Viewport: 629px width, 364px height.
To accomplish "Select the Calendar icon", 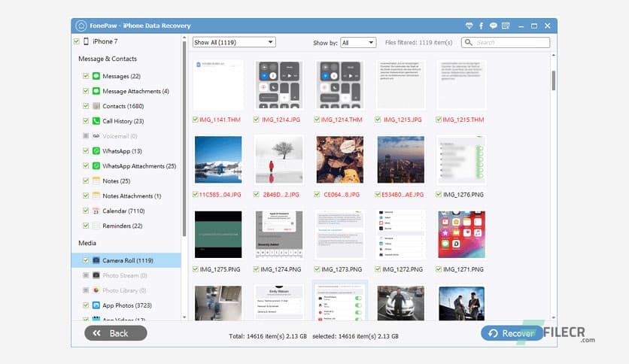I will point(96,211).
